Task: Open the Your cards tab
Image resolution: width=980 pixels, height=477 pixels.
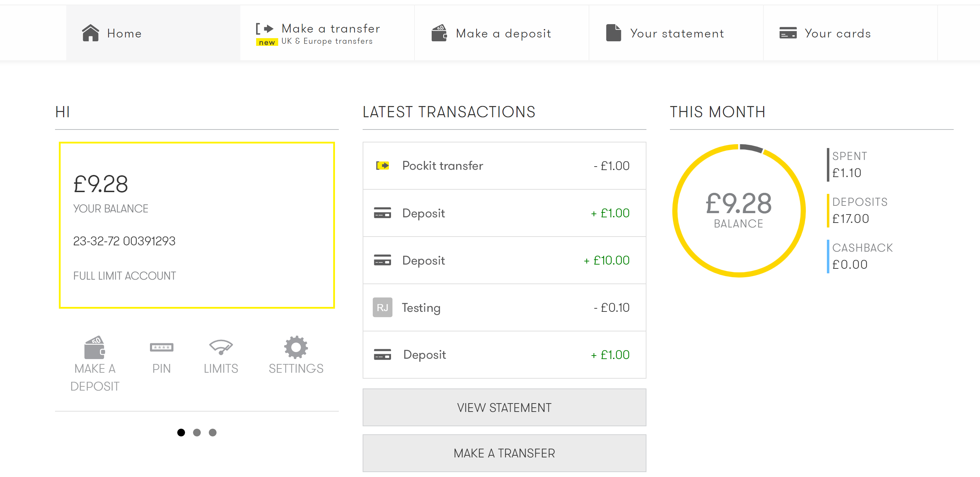Action: pos(837,33)
